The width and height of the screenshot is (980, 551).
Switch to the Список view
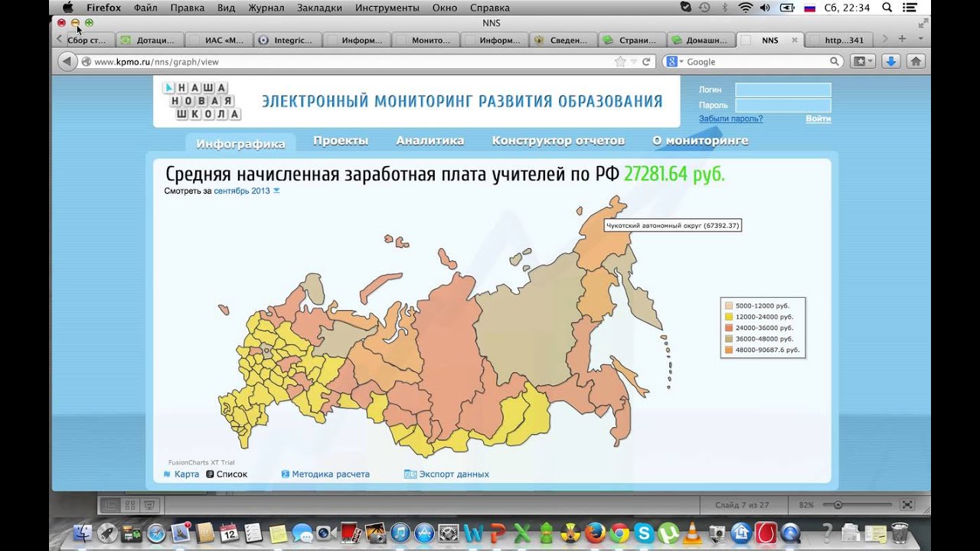click(x=227, y=474)
